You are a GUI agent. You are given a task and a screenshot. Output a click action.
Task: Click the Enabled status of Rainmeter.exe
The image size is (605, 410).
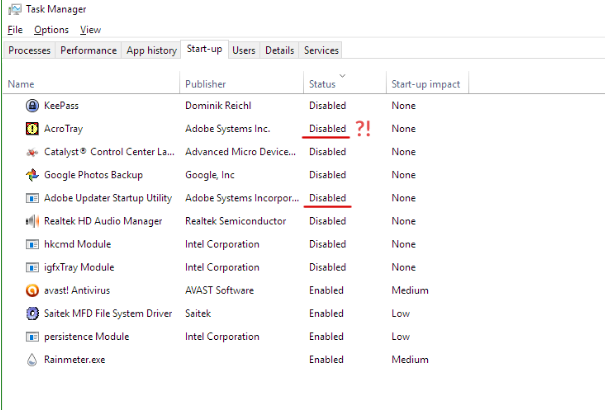pos(326,360)
